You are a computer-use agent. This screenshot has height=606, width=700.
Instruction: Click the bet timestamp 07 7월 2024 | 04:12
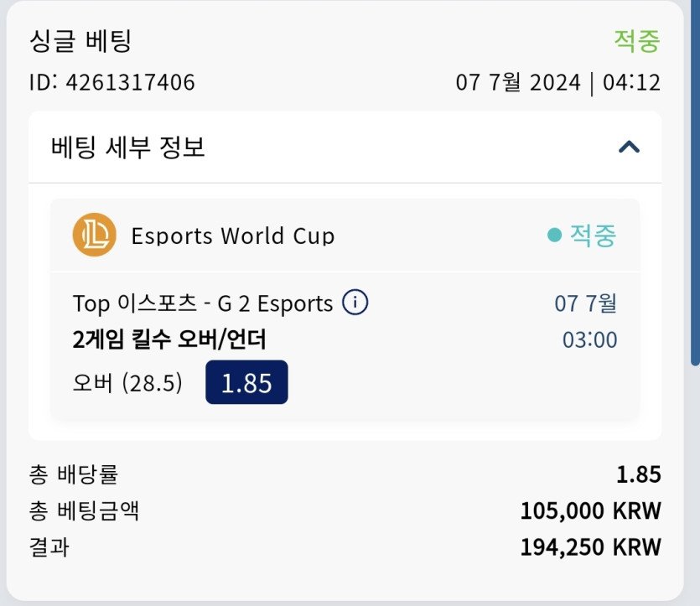pos(558,83)
